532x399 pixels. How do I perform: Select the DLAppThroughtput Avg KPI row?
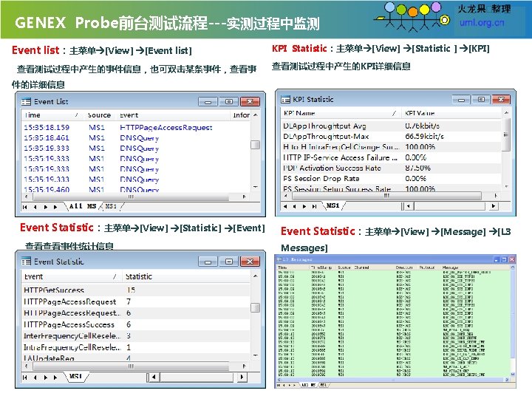pyautogui.click(x=391, y=126)
